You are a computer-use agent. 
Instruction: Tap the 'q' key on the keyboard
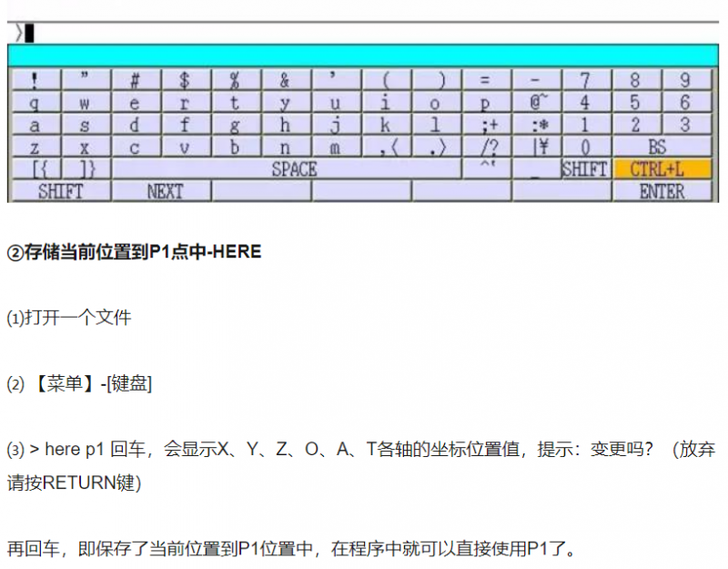pyautogui.click(x=35, y=102)
